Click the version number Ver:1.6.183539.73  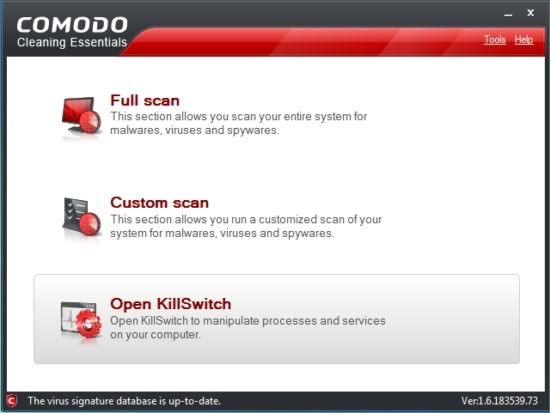(x=499, y=401)
